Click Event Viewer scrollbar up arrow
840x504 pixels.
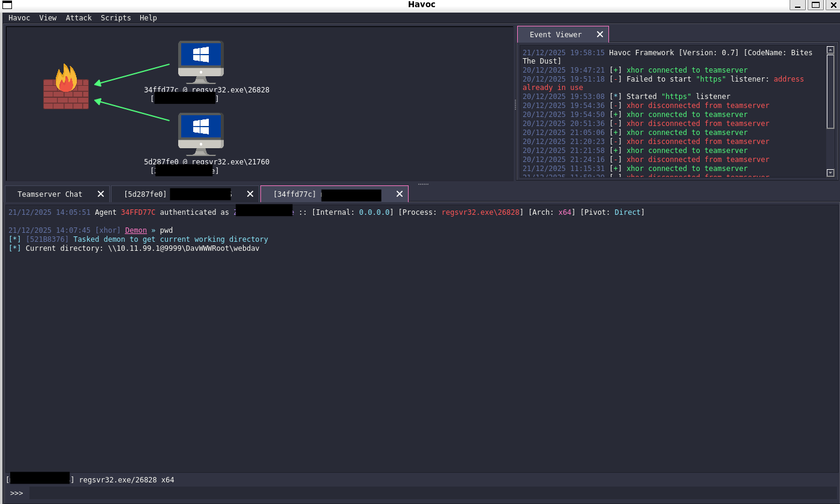tap(830, 50)
